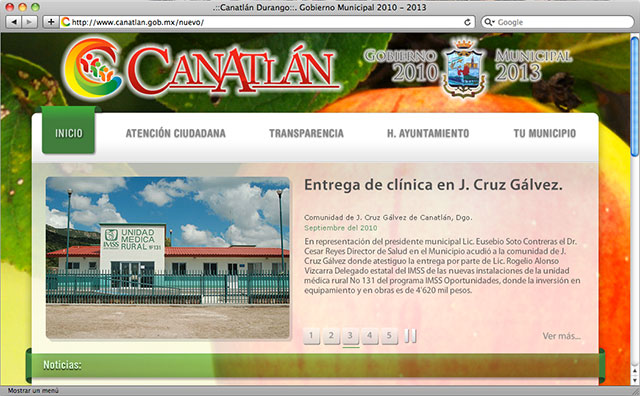Click the URL address field

265,22
